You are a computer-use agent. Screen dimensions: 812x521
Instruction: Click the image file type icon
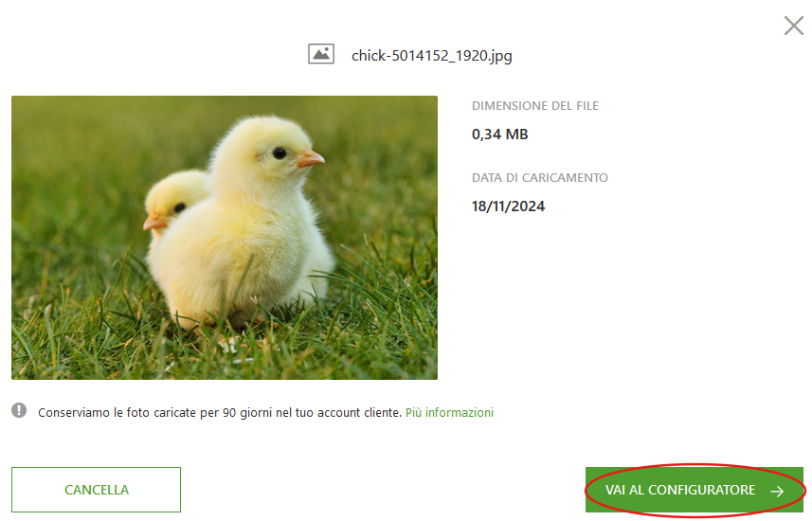[x=321, y=54]
